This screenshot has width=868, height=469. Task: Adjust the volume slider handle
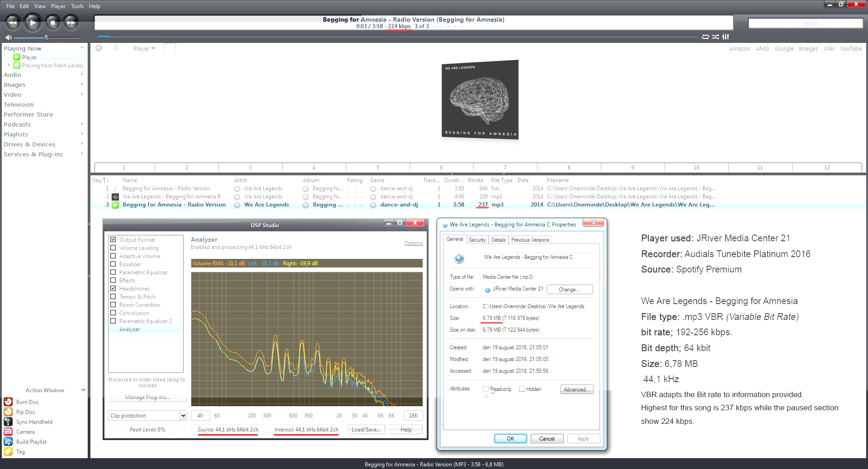coord(46,38)
